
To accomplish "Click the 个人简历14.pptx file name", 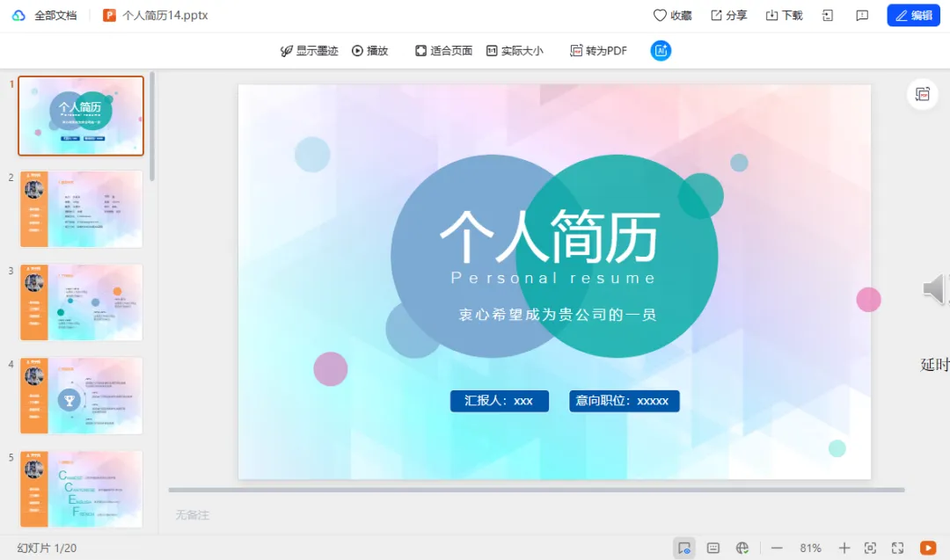I will [x=164, y=15].
